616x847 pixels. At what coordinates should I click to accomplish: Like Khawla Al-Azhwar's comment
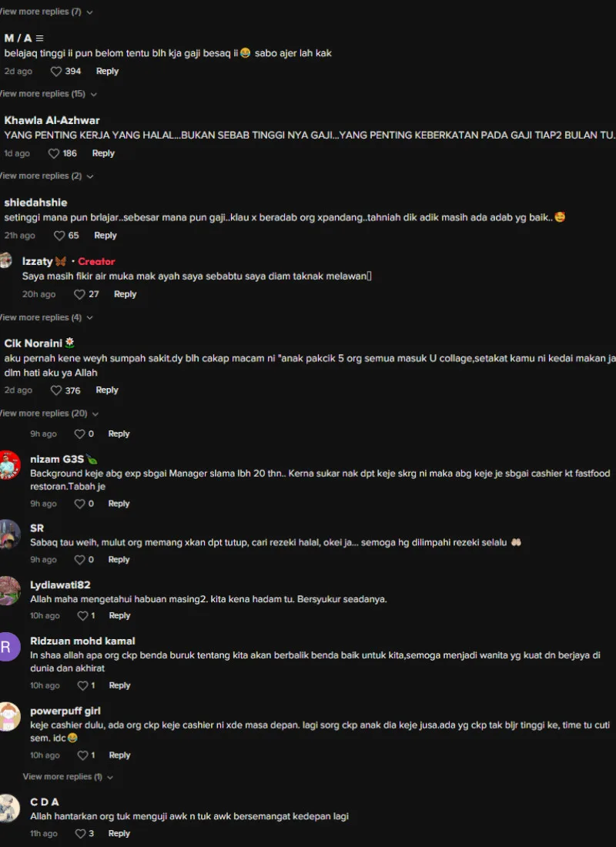point(53,153)
